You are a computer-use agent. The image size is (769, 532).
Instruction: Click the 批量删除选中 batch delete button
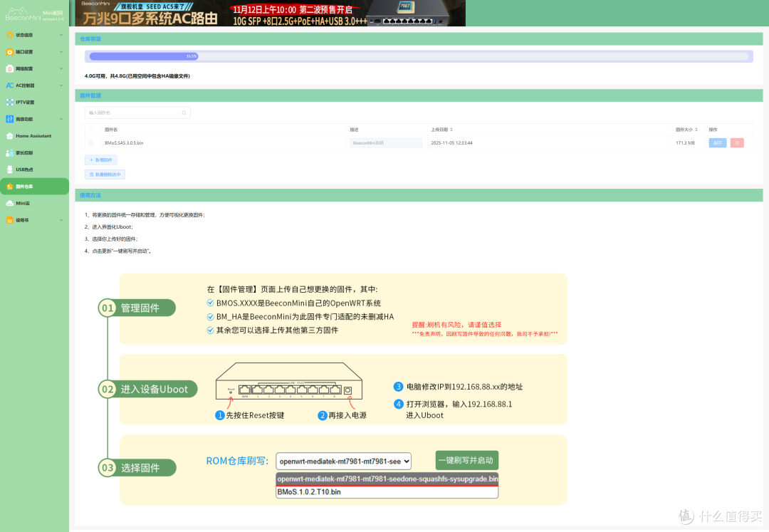tap(105, 174)
